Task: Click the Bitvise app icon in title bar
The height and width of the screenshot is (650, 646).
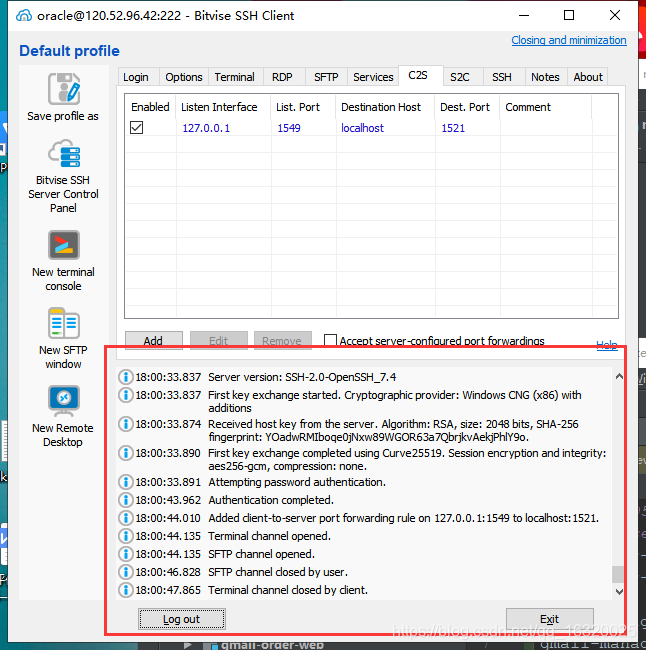Action: click(24, 16)
